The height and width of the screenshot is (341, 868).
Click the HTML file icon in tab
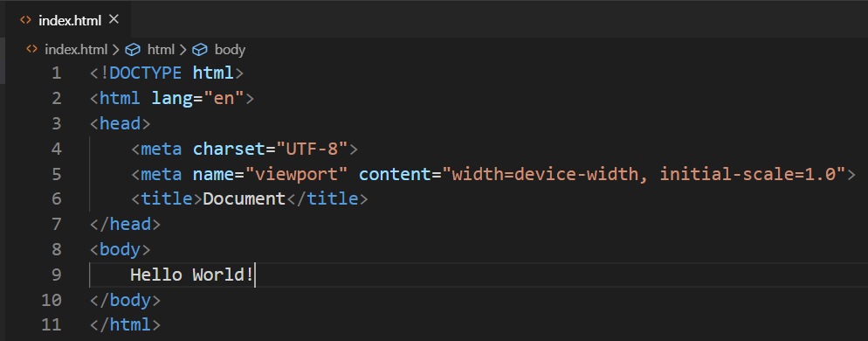click(25, 20)
